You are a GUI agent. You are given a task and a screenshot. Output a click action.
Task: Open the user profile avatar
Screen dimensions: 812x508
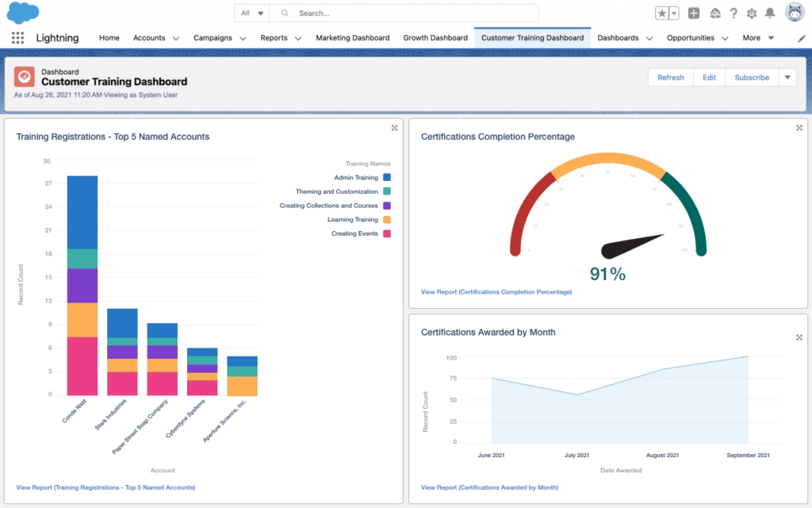(x=795, y=13)
